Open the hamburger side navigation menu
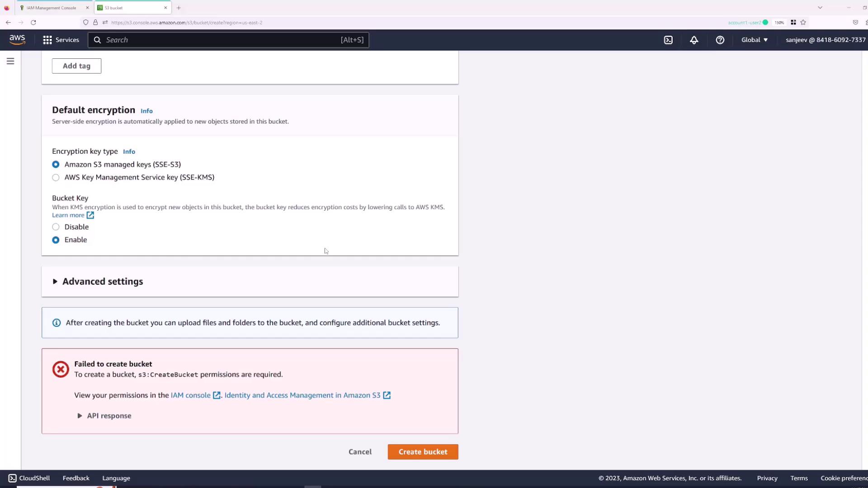868x488 pixels. point(10,61)
